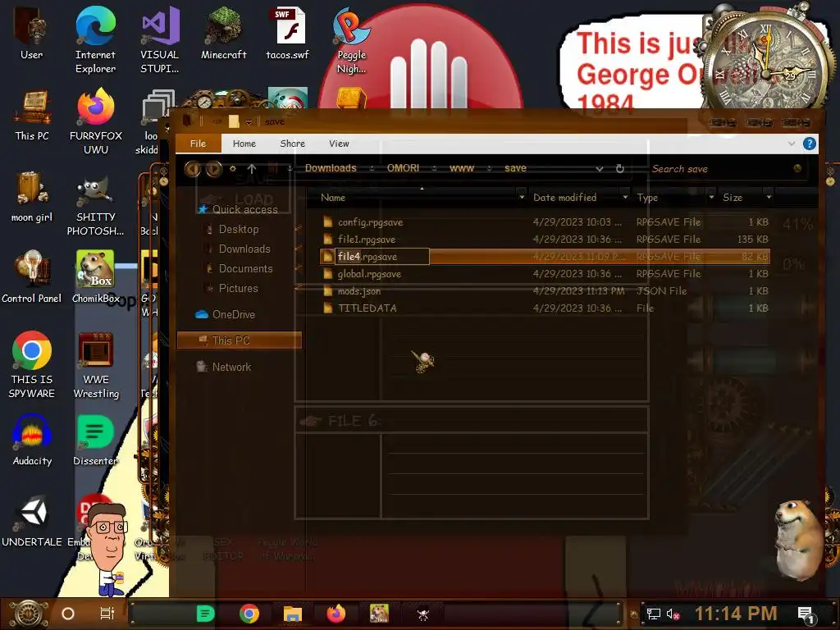Image resolution: width=840 pixels, height=630 pixels.
Task: Open Task View on taskbar
Action: (107, 614)
